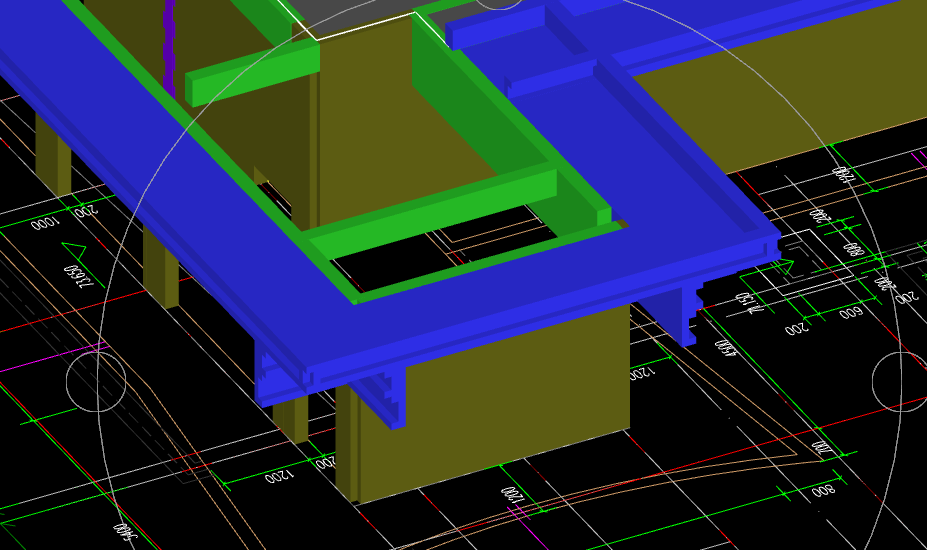Pick the green triangle marker above 72650
The width and height of the screenshot is (927, 550).
pos(77,250)
